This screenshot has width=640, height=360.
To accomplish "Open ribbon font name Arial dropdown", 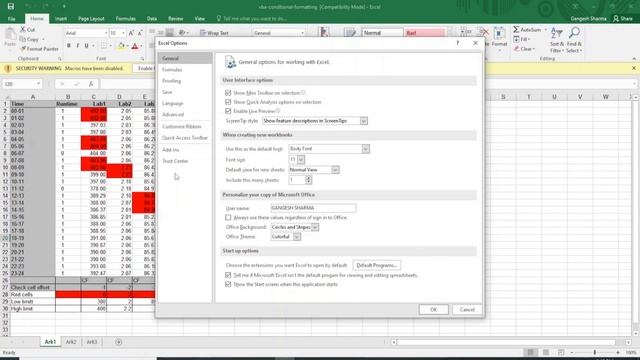I will point(106,33).
